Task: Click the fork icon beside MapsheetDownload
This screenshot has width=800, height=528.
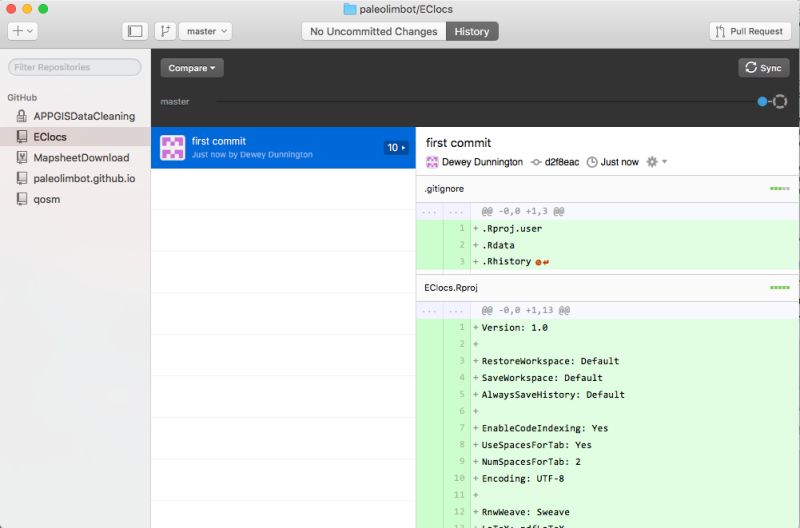Action: coord(21,158)
